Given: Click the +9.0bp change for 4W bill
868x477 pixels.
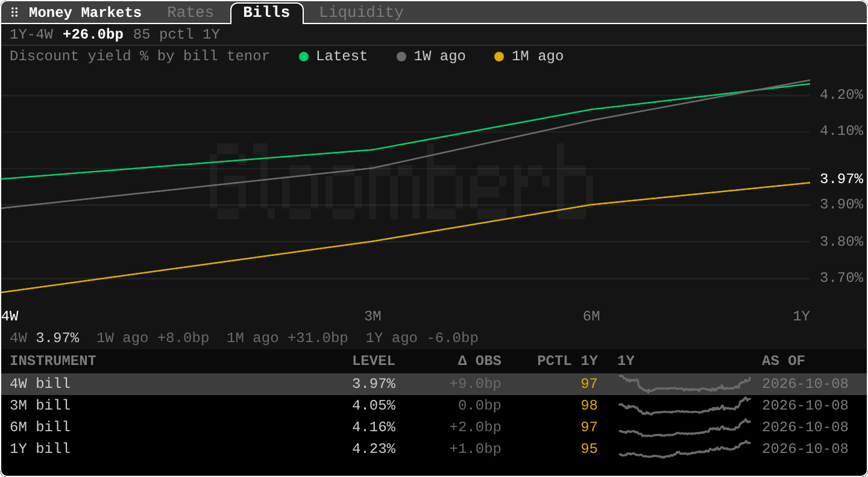Looking at the screenshot, I should 475,384.
